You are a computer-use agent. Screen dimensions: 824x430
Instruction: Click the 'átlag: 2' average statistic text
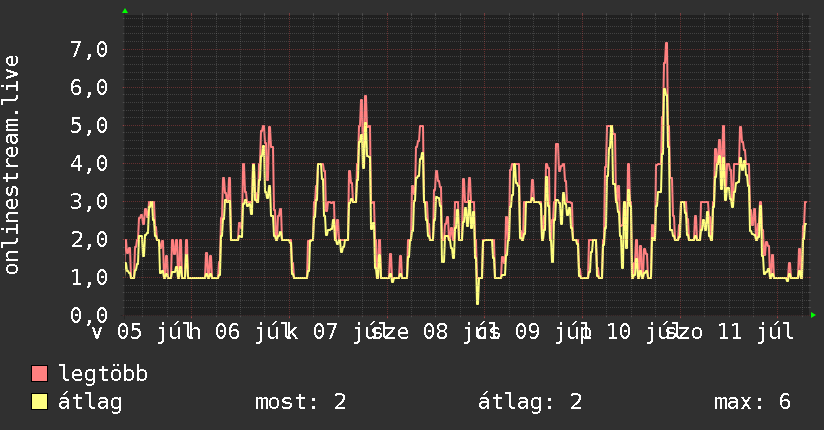coord(530,402)
